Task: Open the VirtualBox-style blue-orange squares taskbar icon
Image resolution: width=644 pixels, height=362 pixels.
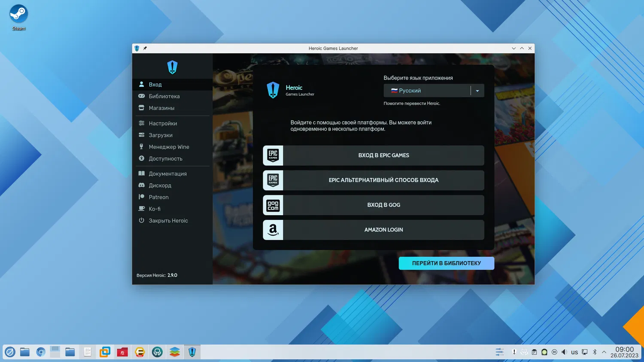Action: [105, 352]
